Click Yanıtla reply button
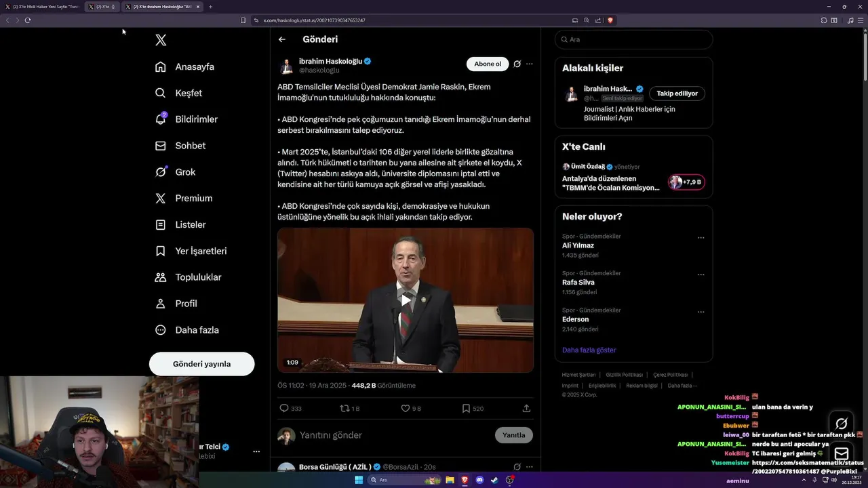This screenshot has height=488, width=868. (x=514, y=435)
